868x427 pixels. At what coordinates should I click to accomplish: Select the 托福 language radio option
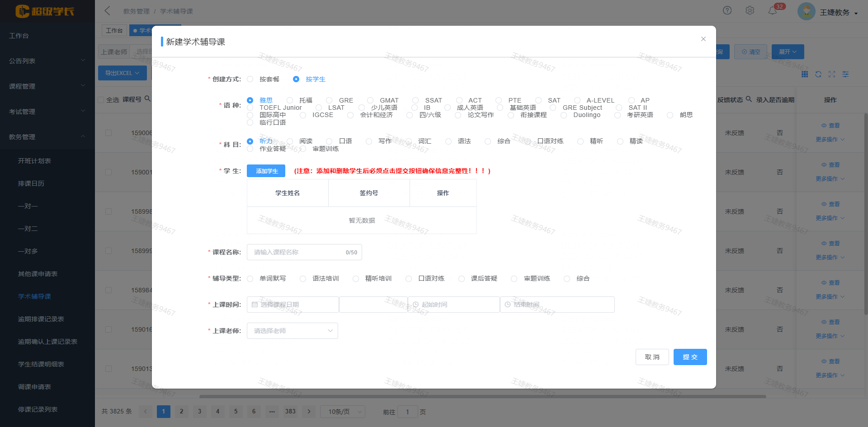[x=290, y=100]
